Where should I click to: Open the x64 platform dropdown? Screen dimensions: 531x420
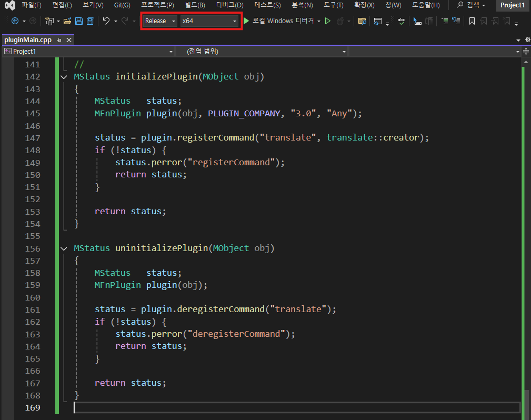click(209, 21)
